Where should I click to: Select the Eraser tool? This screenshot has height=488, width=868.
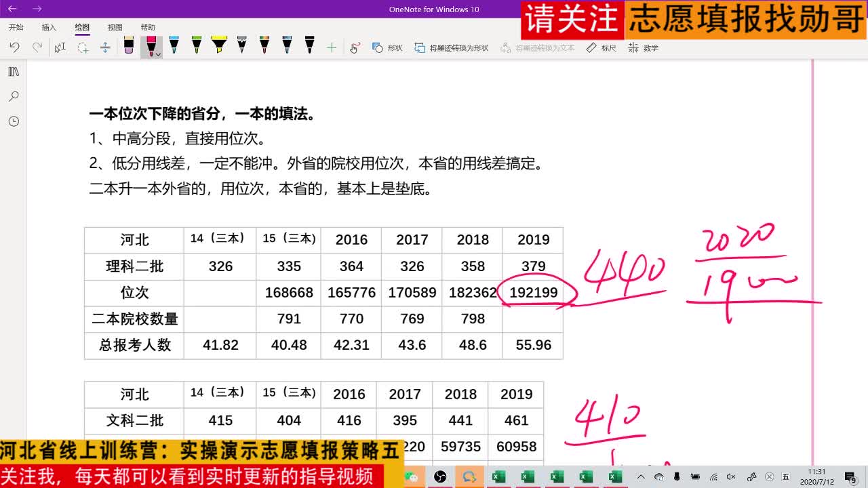pos(129,46)
